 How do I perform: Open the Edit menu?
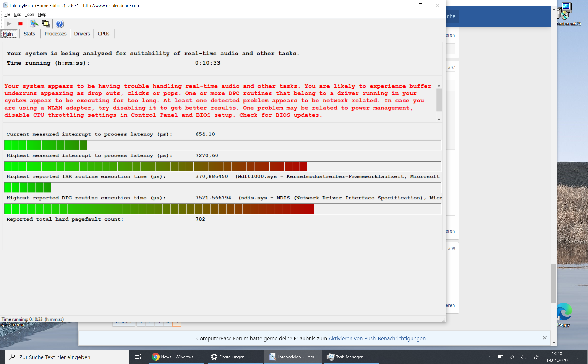click(17, 14)
